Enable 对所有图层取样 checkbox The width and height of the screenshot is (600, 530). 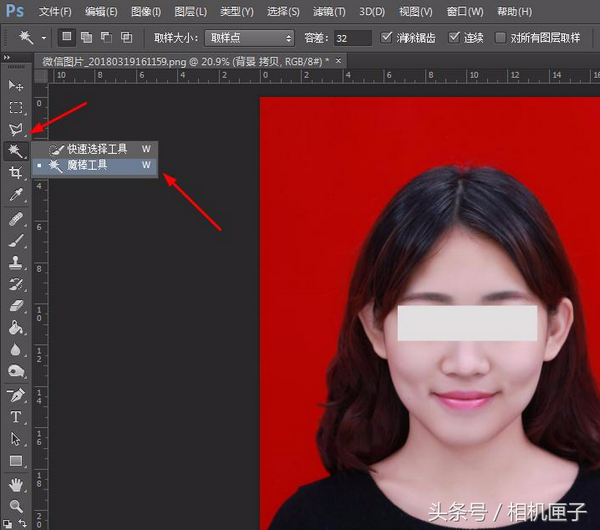click(500, 38)
